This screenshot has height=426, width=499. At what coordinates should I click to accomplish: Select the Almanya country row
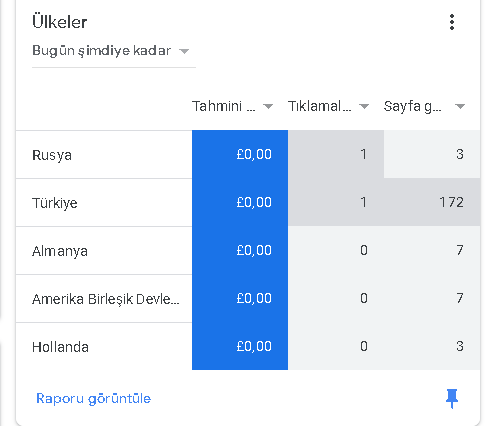pyautogui.click(x=248, y=251)
